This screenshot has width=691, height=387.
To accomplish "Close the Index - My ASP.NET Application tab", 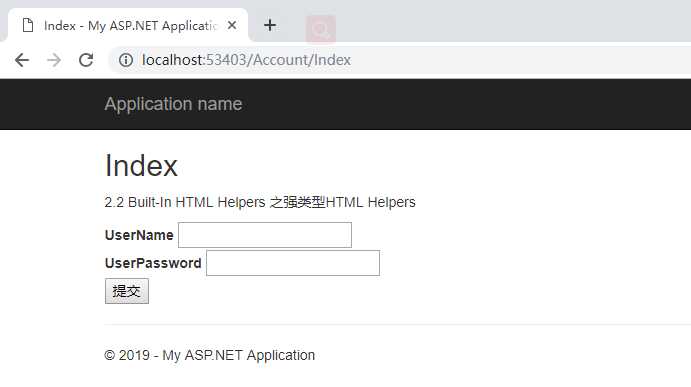I will pos(232,26).
